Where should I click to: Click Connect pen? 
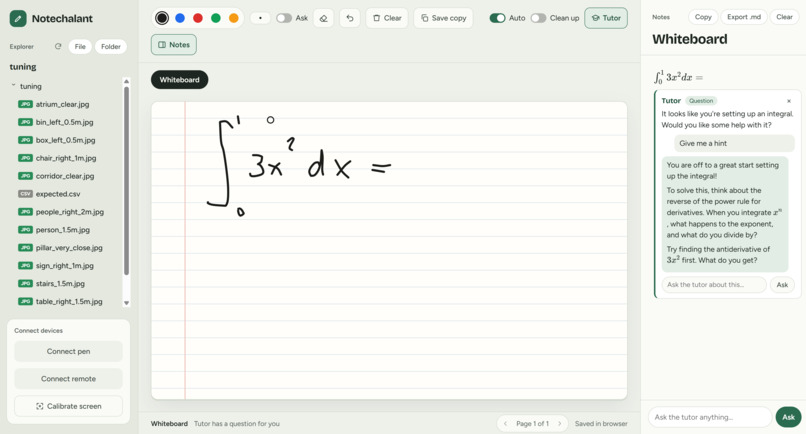coord(68,351)
